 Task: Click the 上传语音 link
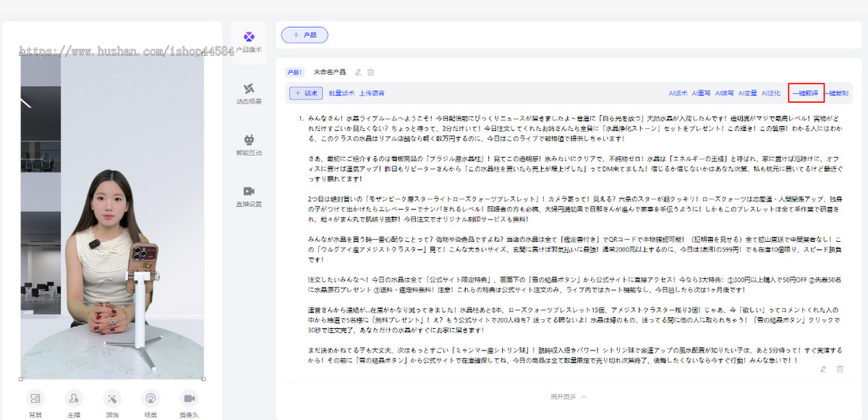point(372,93)
